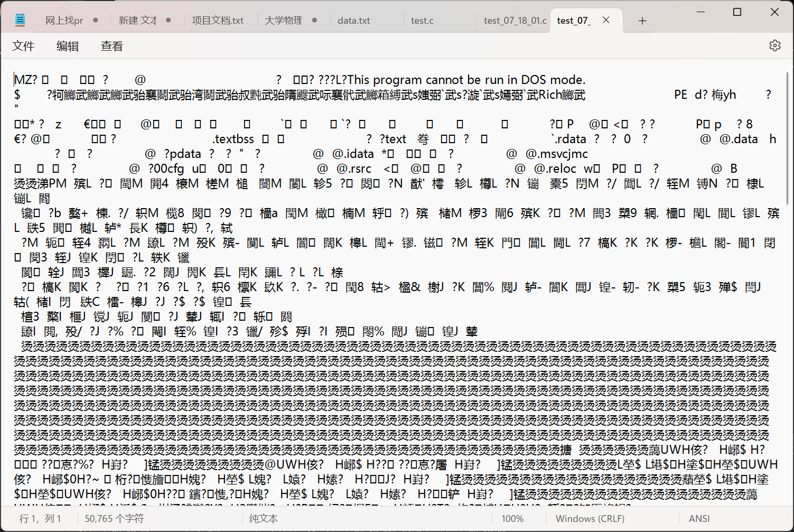Close the Notepad window

(x=774, y=12)
